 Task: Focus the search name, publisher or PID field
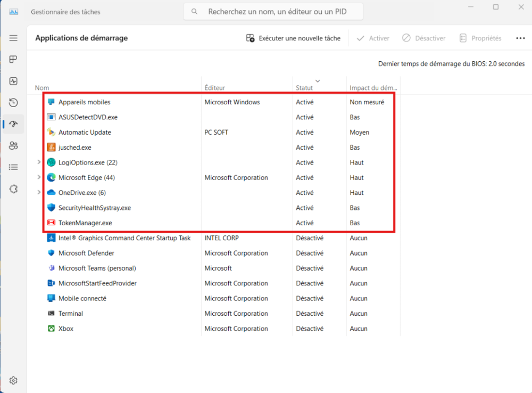click(x=273, y=12)
